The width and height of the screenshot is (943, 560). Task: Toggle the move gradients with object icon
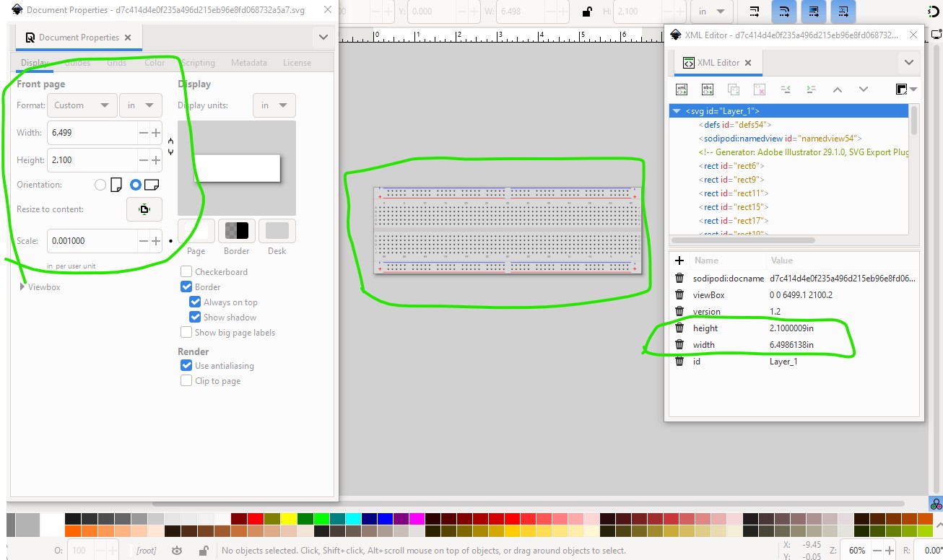tap(814, 11)
